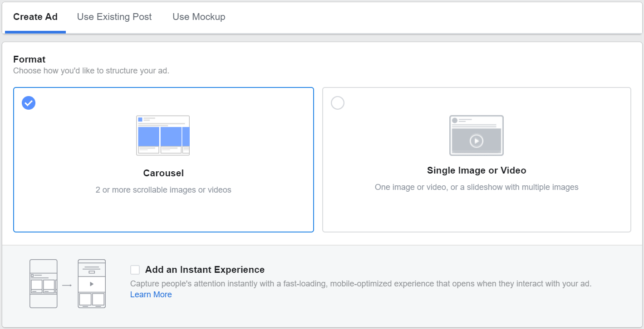644x329 pixels.
Task: Click the Carousel format illustration icon
Action: pos(163,135)
